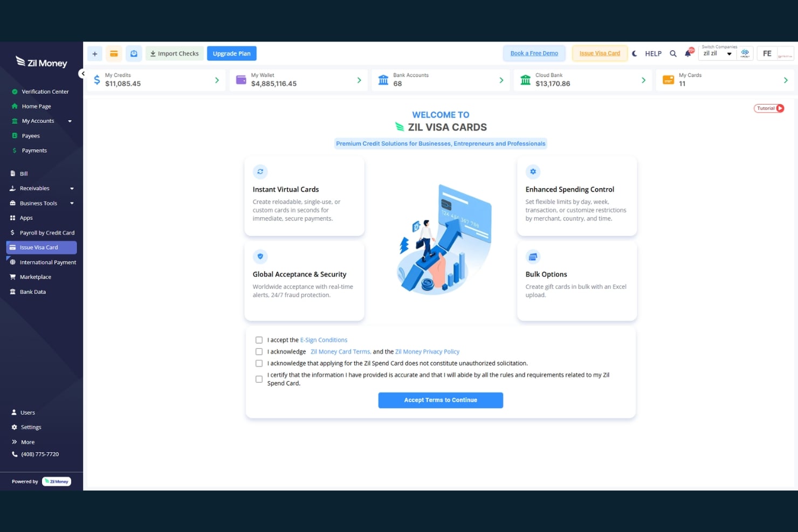
Task: Open the Bill menu item
Action: pyautogui.click(x=24, y=174)
